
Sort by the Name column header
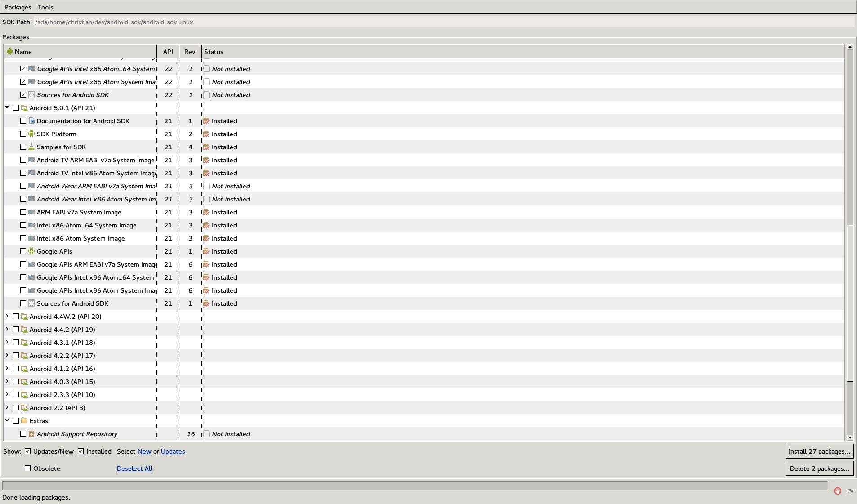pyautogui.click(x=80, y=52)
